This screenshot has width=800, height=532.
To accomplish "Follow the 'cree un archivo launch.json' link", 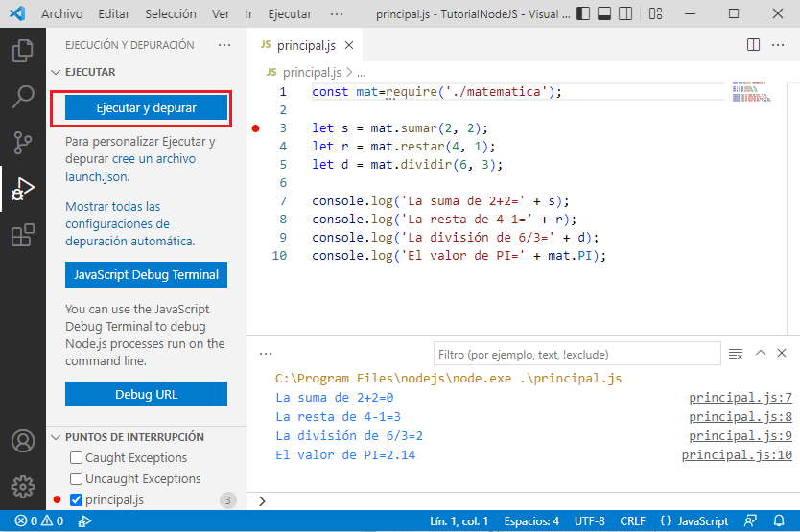I will click(x=129, y=168).
